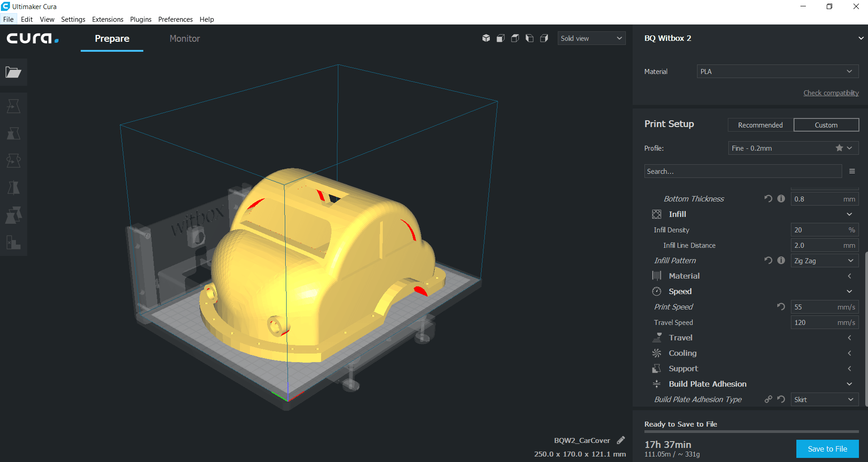Click the pencil icon to rename BQW2_CarCover
This screenshot has height=462, width=868.
coord(621,440)
